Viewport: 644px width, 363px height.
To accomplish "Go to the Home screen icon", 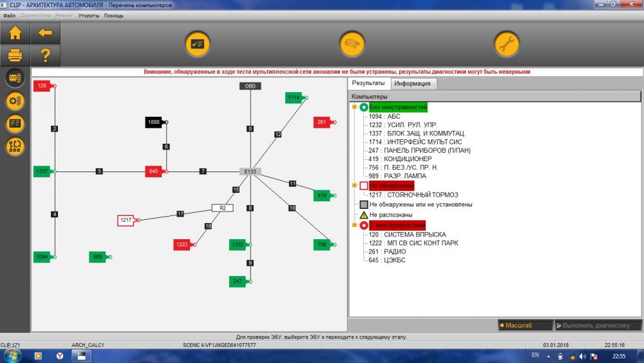I will [x=15, y=33].
